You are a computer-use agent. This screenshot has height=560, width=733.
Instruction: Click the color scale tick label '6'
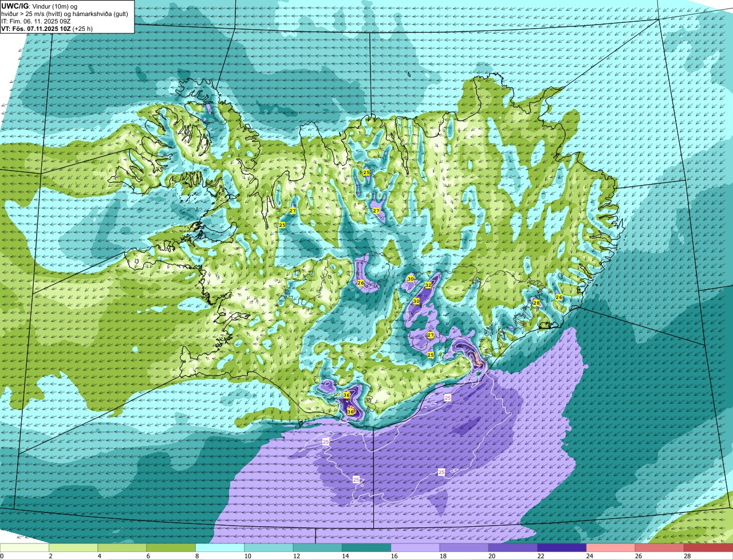[x=148, y=556]
